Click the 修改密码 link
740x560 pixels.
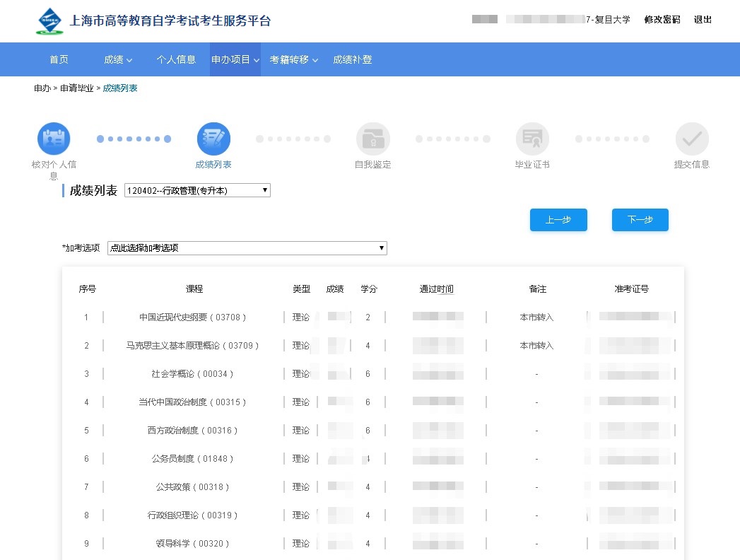[662, 20]
